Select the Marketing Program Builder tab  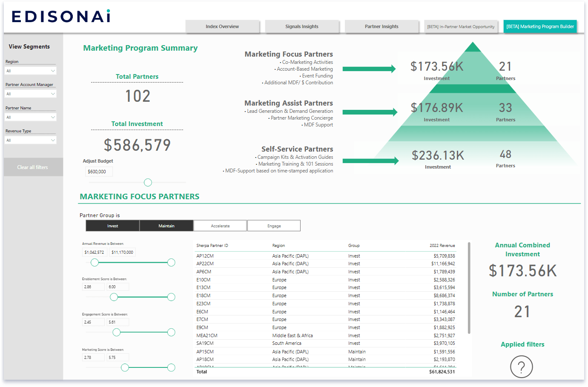[x=540, y=26]
